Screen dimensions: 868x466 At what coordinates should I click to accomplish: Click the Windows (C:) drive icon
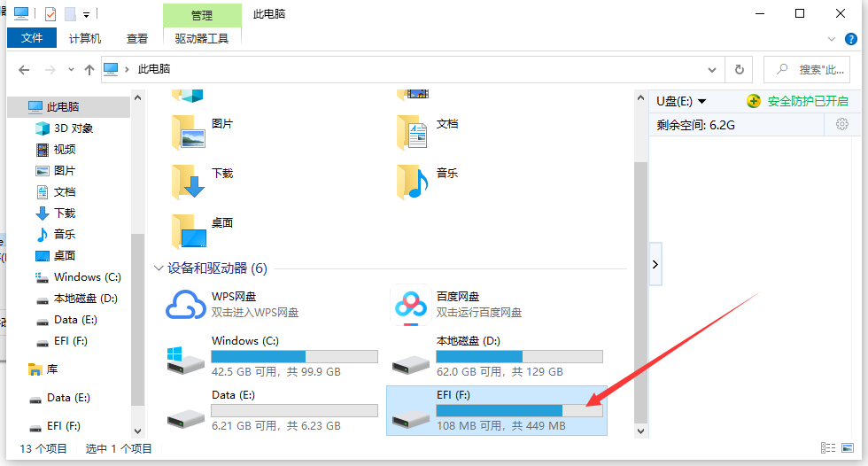[185, 359]
